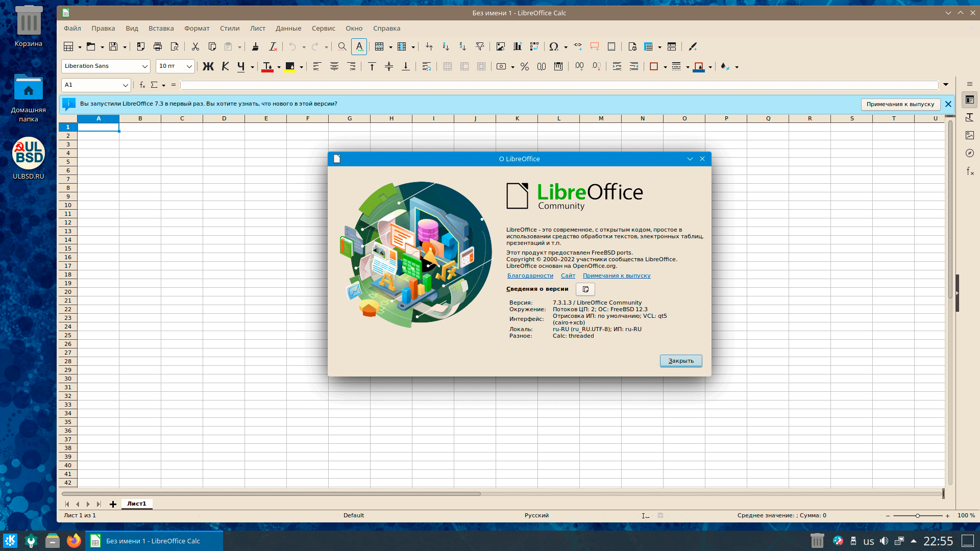Expand the font size 10 pt dropdown
This screenshot has width=980, height=551.
189,66
